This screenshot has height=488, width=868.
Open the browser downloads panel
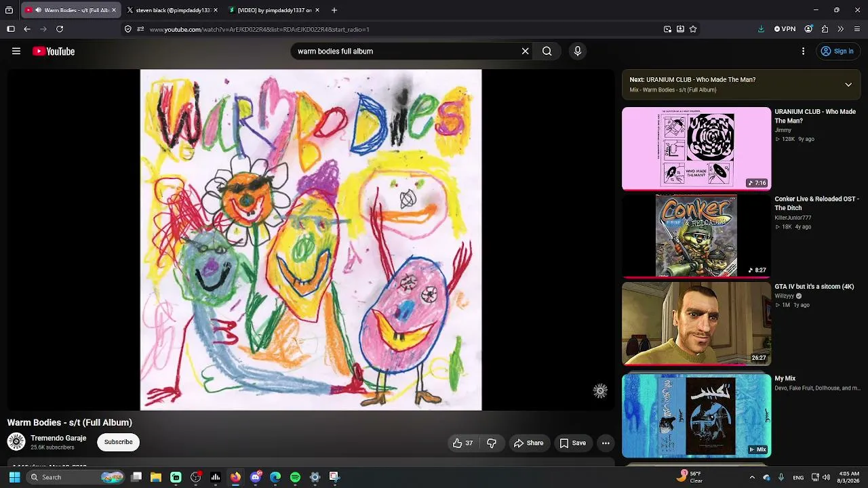pos(761,29)
